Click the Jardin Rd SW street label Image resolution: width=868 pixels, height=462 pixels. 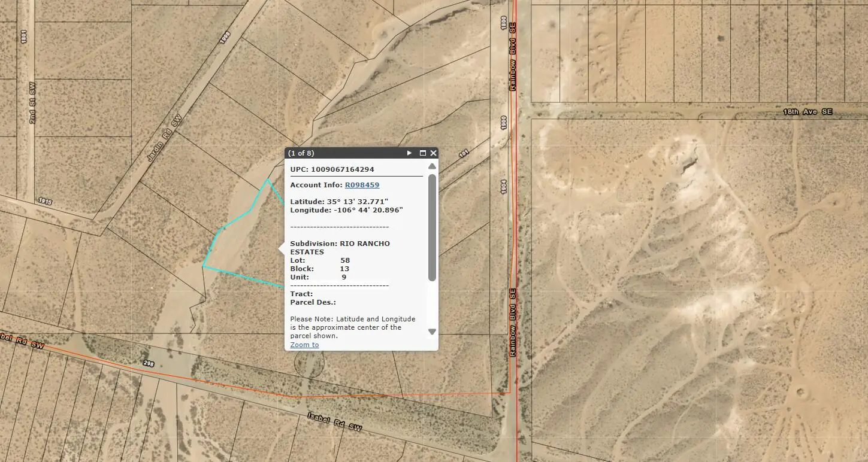click(164, 140)
